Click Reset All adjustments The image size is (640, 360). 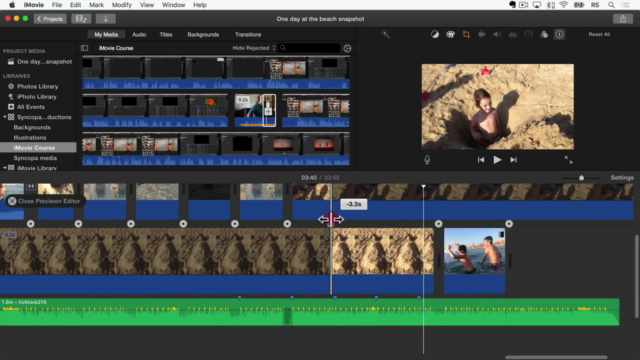pyautogui.click(x=599, y=34)
